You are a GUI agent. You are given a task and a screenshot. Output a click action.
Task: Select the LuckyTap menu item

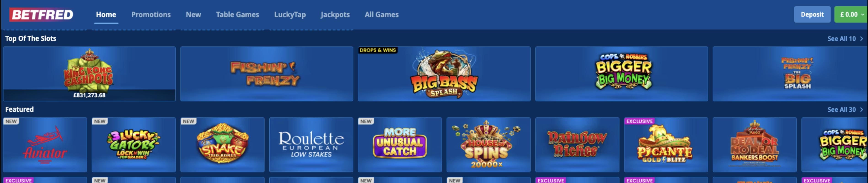click(x=290, y=14)
